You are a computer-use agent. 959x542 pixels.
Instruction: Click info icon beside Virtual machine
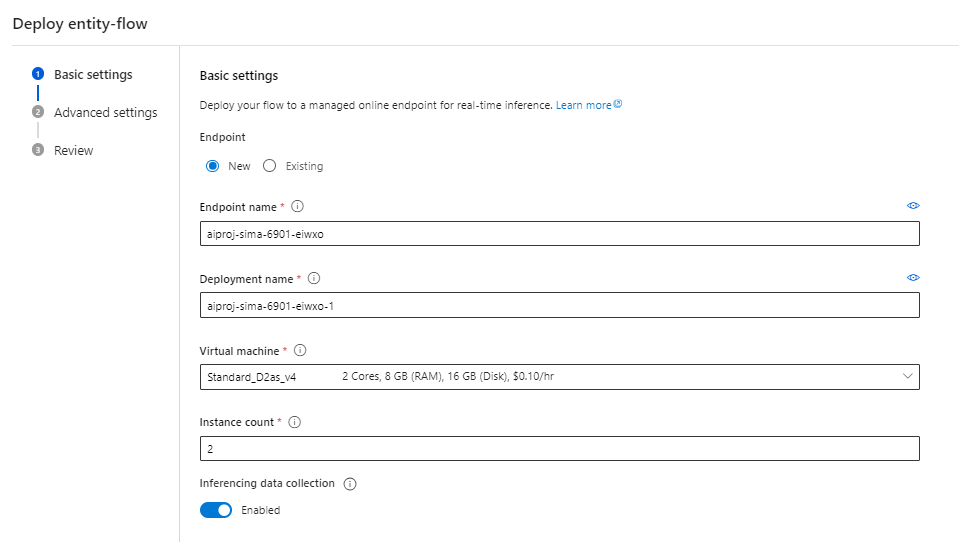[x=300, y=351]
